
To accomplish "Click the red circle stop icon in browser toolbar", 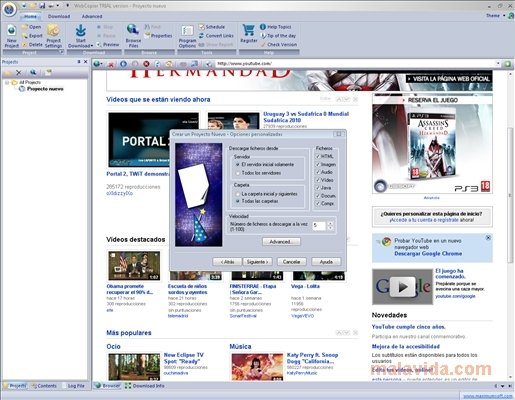I will tap(146, 64).
